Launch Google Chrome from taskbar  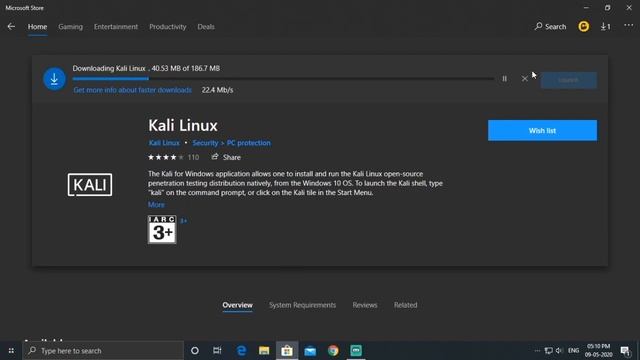tap(333, 351)
